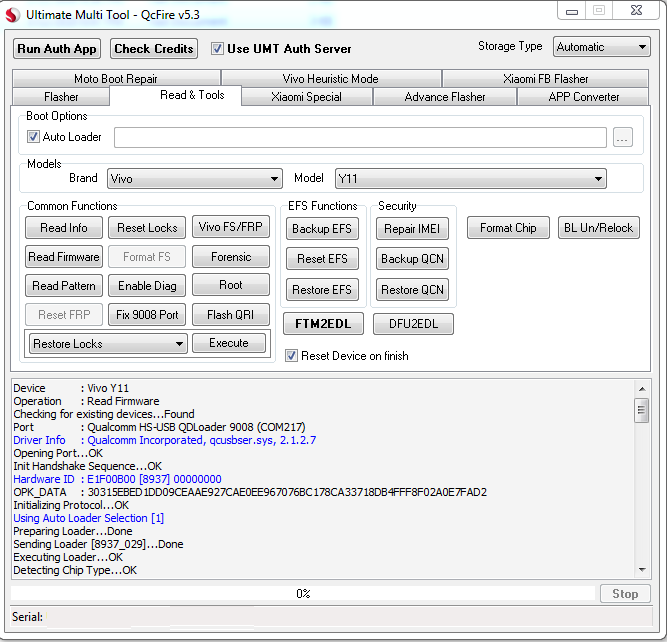Toggle the Auto Loader checkbox
667x642 pixels.
click(x=33, y=137)
